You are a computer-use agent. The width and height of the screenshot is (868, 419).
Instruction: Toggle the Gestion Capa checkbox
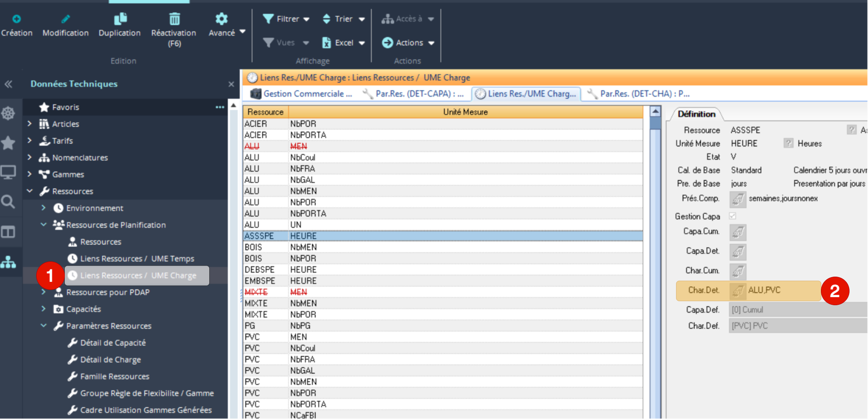click(732, 216)
